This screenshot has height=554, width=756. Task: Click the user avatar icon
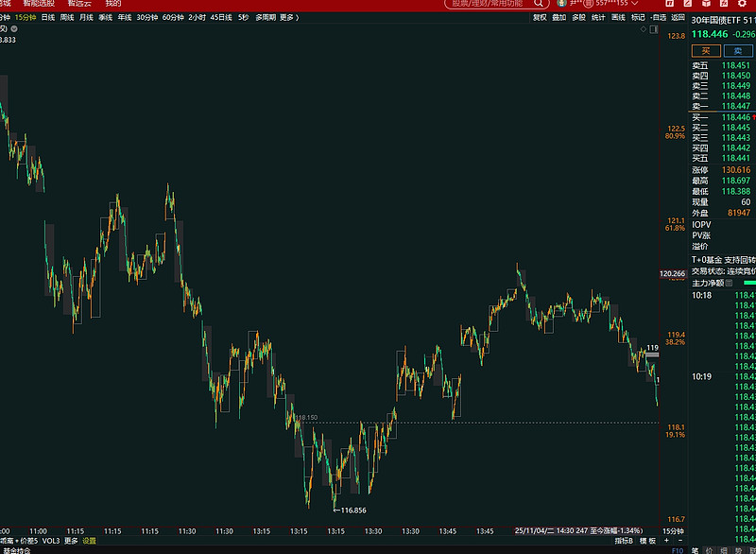coord(559,4)
